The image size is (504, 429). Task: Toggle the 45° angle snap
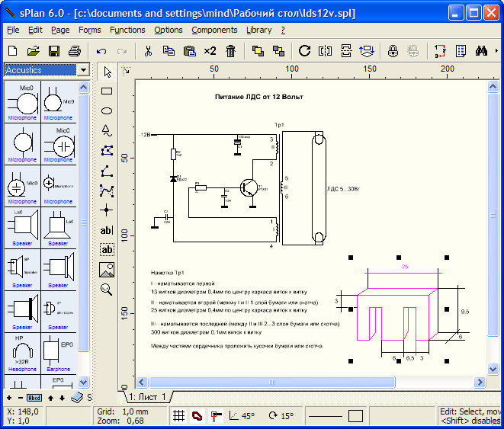click(x=242, y=415)
